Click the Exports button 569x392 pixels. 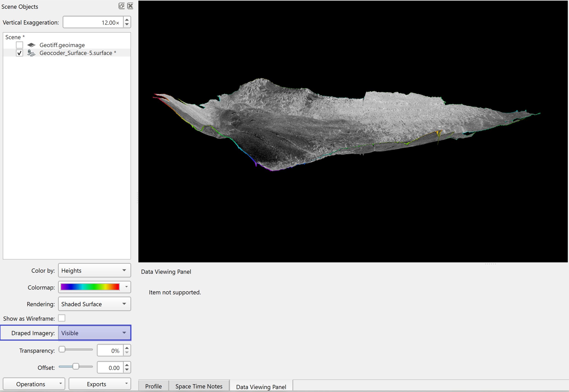tap(100, 384)
